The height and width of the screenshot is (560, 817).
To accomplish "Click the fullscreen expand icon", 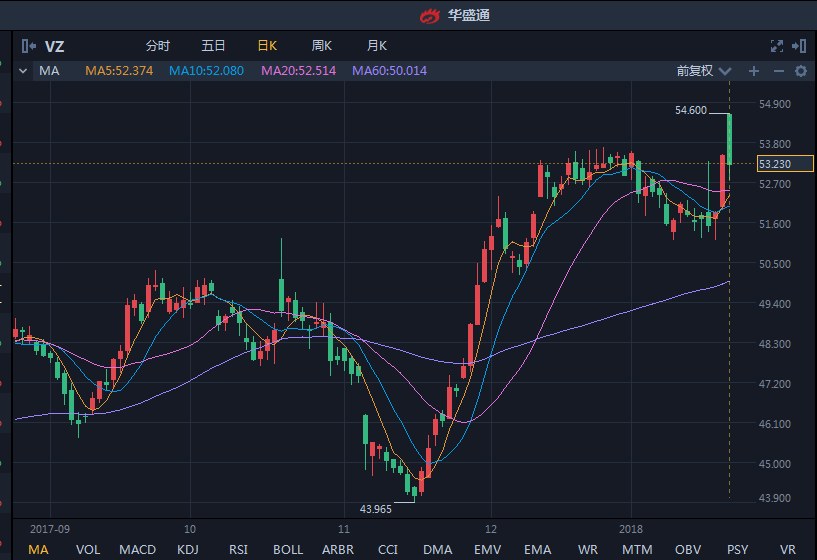I will point(777,46).
